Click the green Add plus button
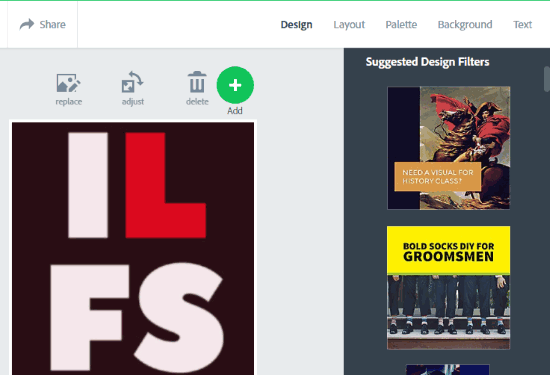The image size is (550, 375). click(x=235, y=85)
